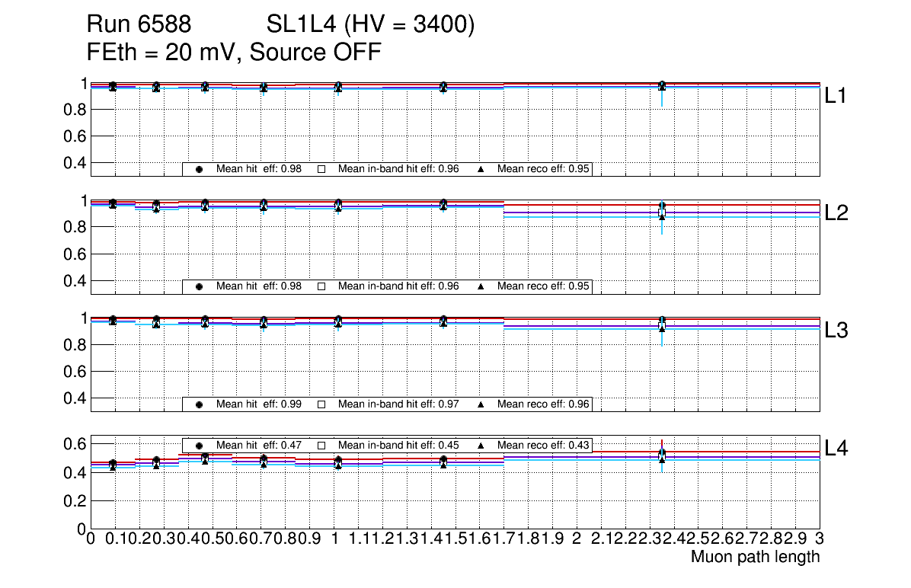The width and height of the screenshot is (911, 588).
Task: Click the open square marker in L3 legend
Action: (321, 404)
